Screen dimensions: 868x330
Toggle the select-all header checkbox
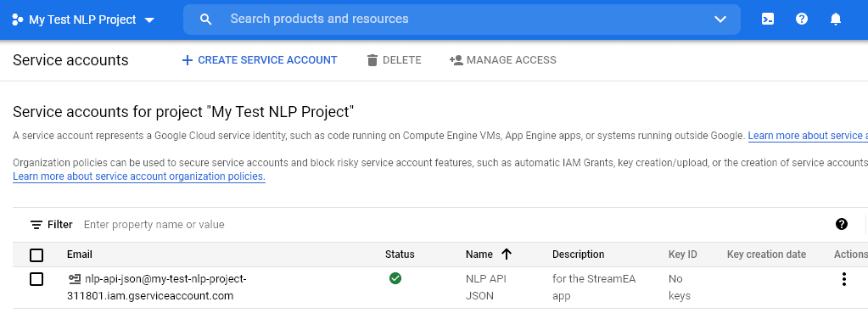(36, 255)
